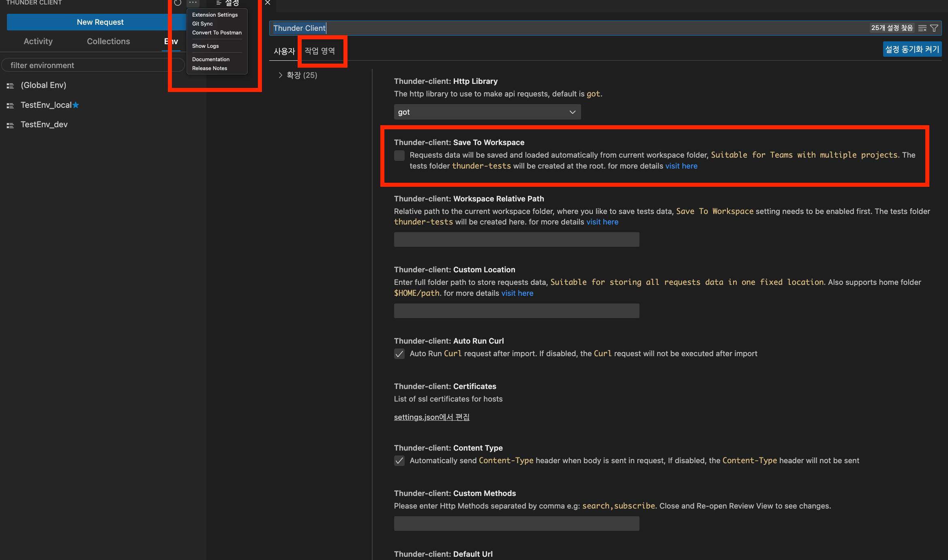Uncheck the Content Type checkbox
Screen dimensions: 948x560
point(399,461)
